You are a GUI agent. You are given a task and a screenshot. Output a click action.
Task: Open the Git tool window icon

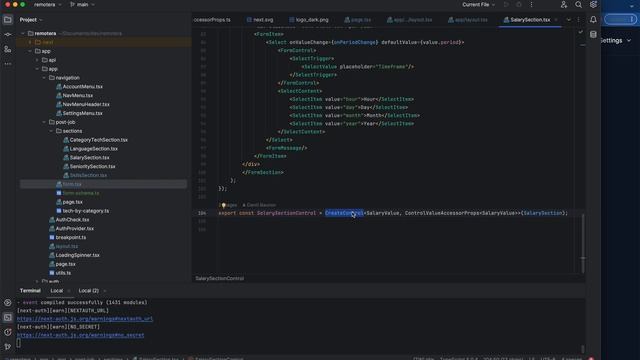pos(8,347)
